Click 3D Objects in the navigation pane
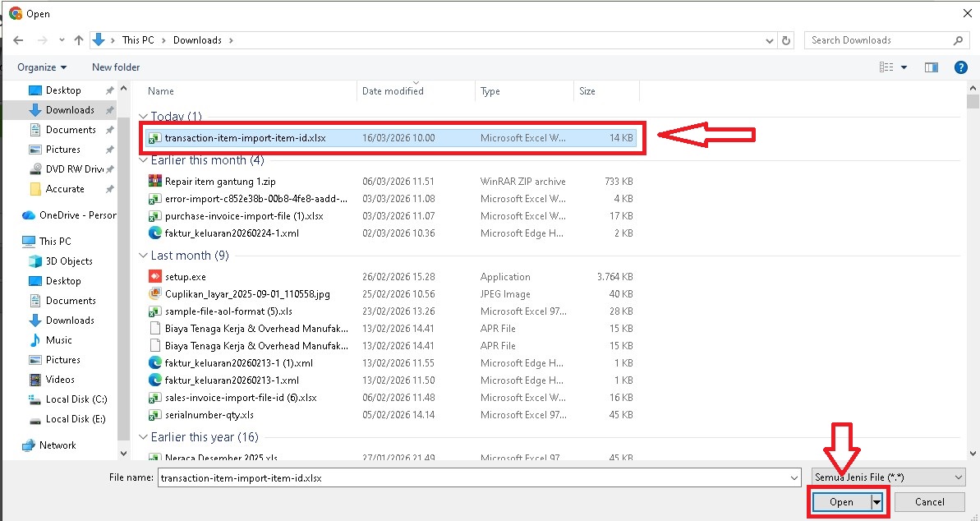Screen dimensions: 980x521 [69, 261]
